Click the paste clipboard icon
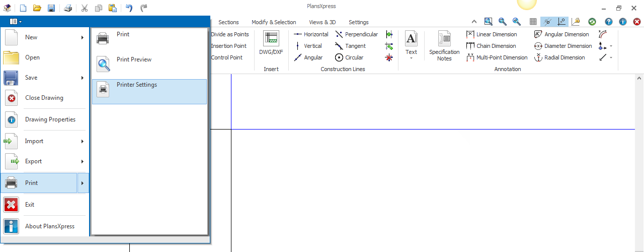 click(x=113, y=8)
